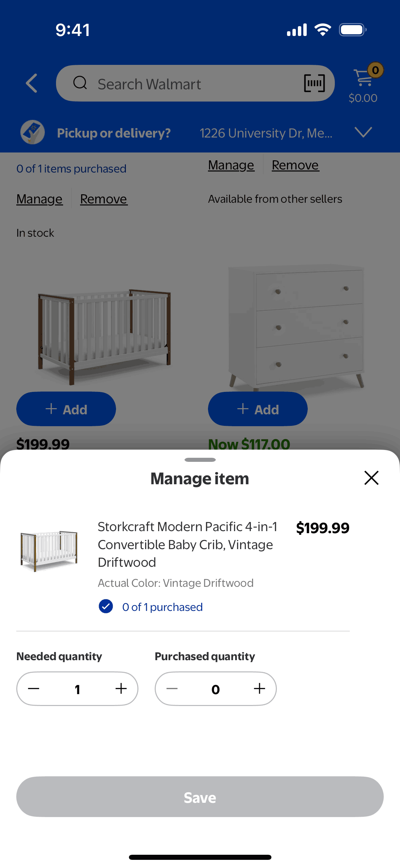The width and height of the screenshot is (400, 868).
Task: Open the crib thumbnail in the sheet
Action: click(49, 550)
